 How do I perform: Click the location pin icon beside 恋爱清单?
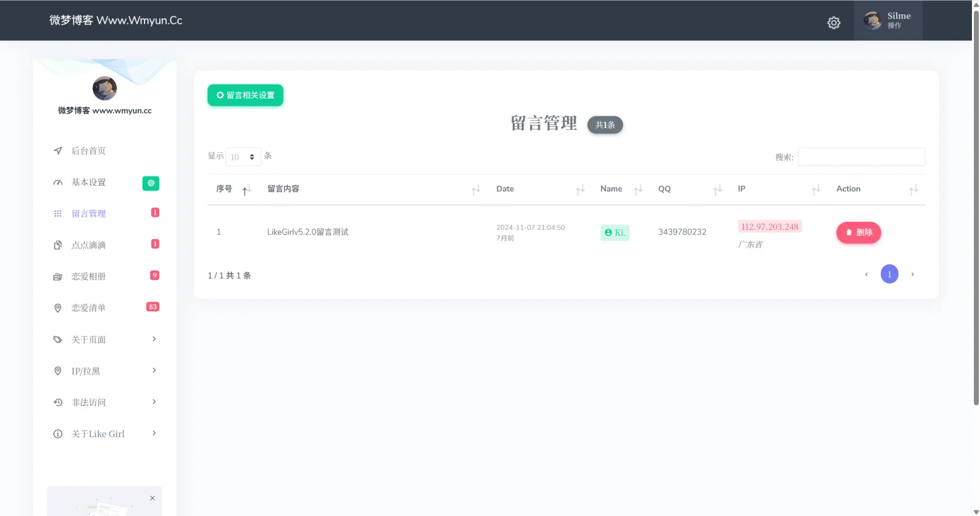[x=58, y=308]
